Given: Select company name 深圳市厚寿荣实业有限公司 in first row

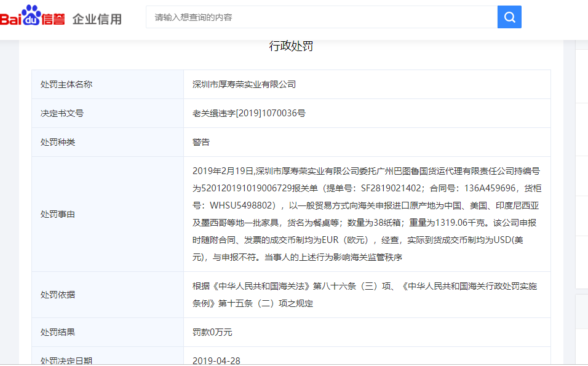Looking at the screenshot, I should (244, 84).
